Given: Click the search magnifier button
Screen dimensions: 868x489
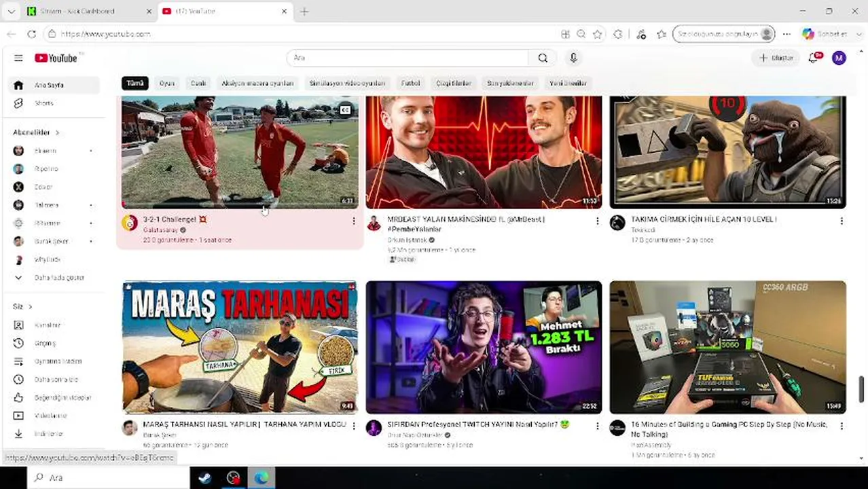Looking at the screenshot, I should coord(543,58).
